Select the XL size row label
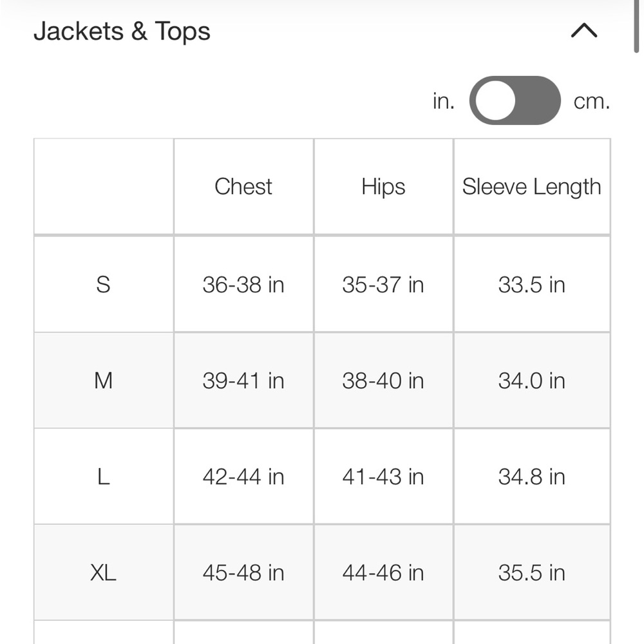This screenshot has width=644, height=644. click(x=104, y=573)
